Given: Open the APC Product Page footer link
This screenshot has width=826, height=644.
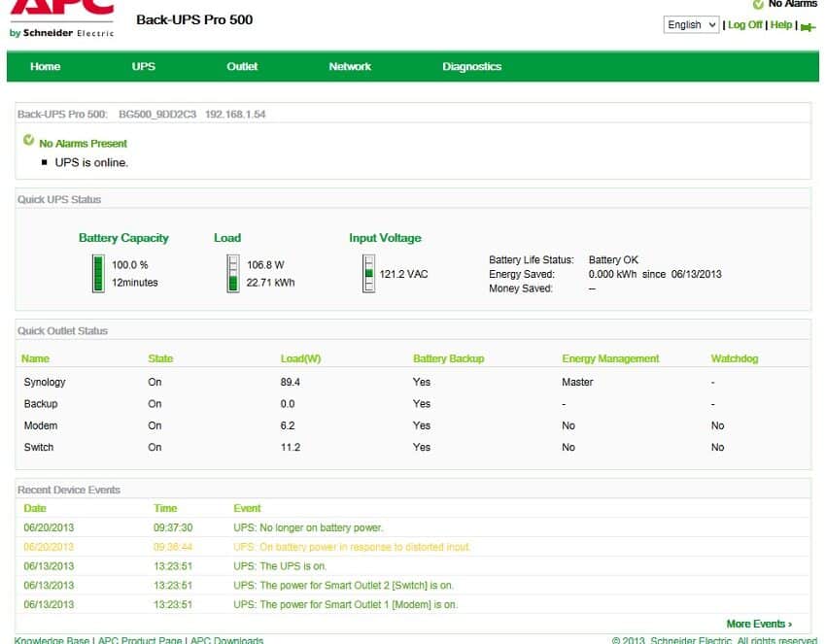Looking at the screenshot, I should (140, 640).
